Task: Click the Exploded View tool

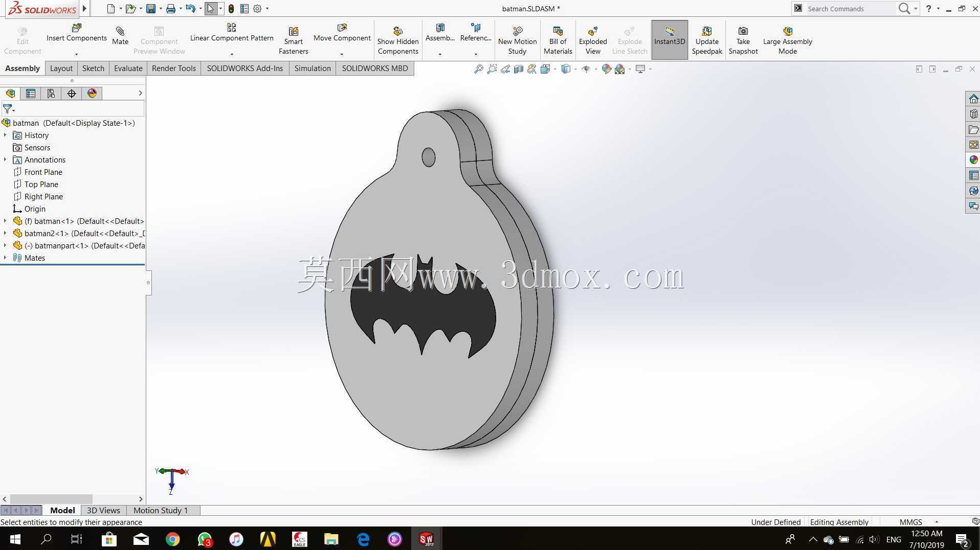Action: 593,40
